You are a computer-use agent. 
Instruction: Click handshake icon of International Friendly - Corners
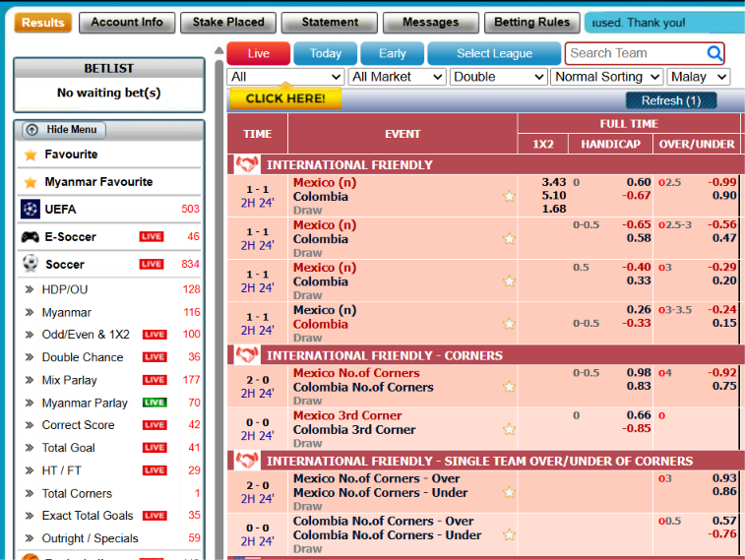pos(247,355)
